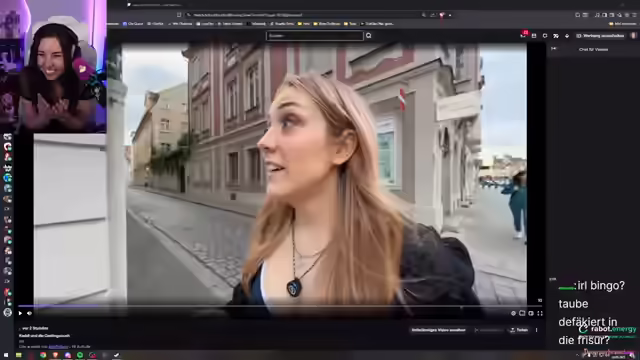Open the clip creator link
Image resolution: width=640 pixels, height=360 pixels.
pos(58,347)
